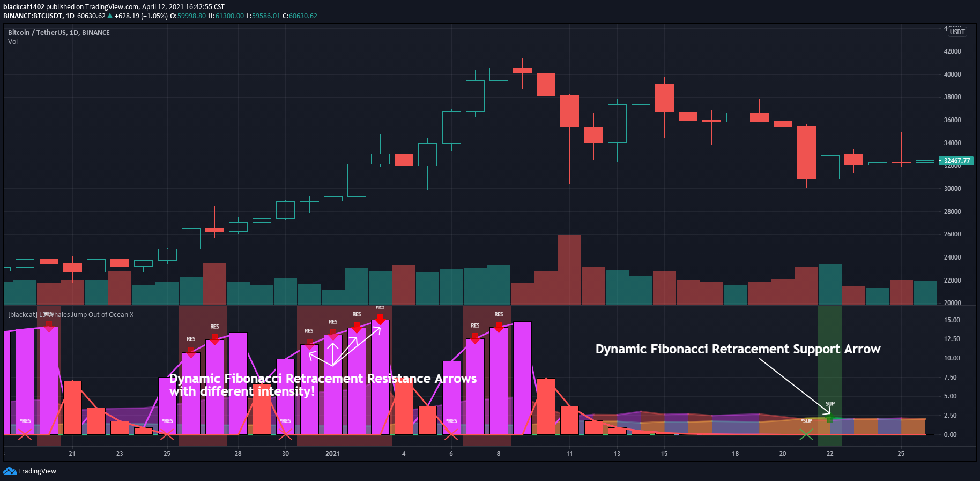Screen dimensions: 980x481
Task: Click the 'with different intensity!' annotation line
Action: 242,392
